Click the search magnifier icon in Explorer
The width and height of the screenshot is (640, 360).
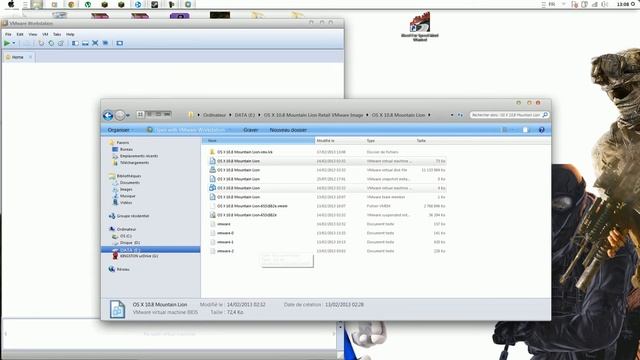tap(545, 115)
